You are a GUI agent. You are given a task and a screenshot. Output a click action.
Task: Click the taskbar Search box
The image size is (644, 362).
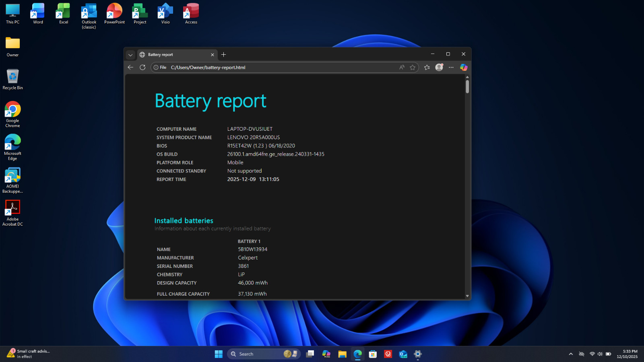click(264, 354)
